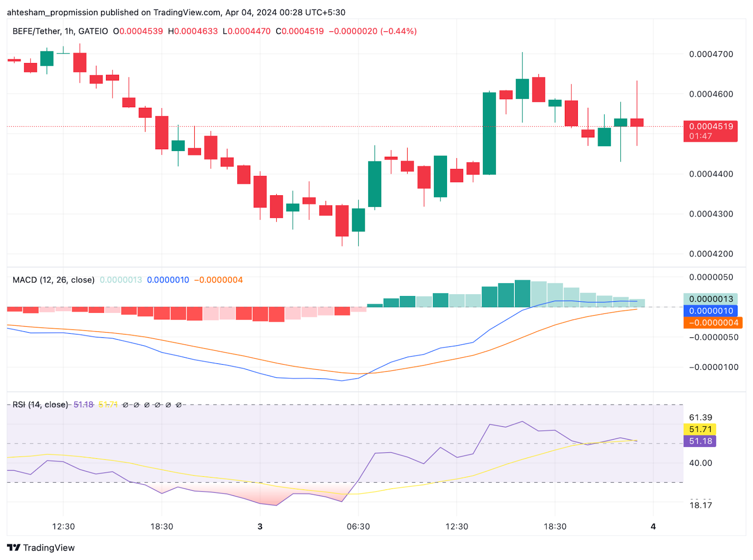Click the −0.0000050 MACD axis label
This screenshot has height=560, width=753.
(x=713, y=337)
